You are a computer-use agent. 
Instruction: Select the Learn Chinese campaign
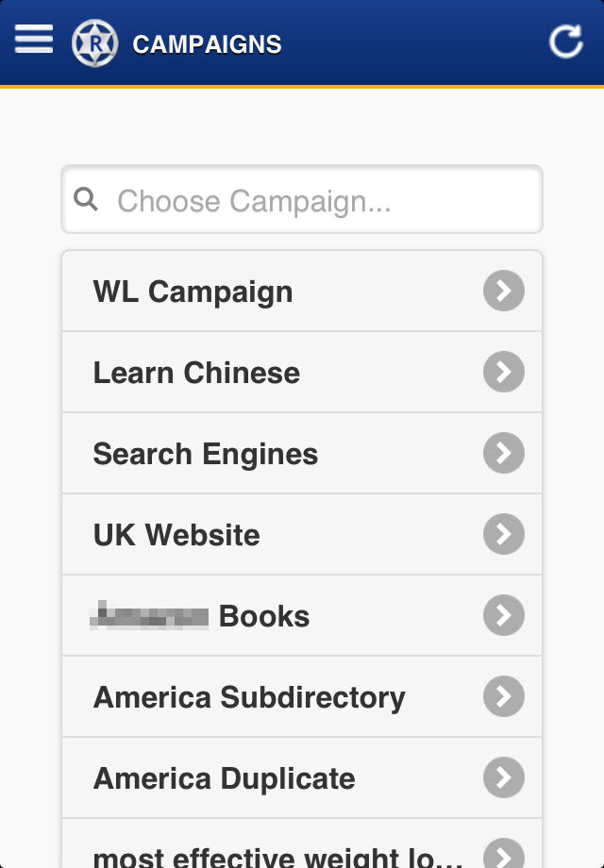(x=196, y=373)
